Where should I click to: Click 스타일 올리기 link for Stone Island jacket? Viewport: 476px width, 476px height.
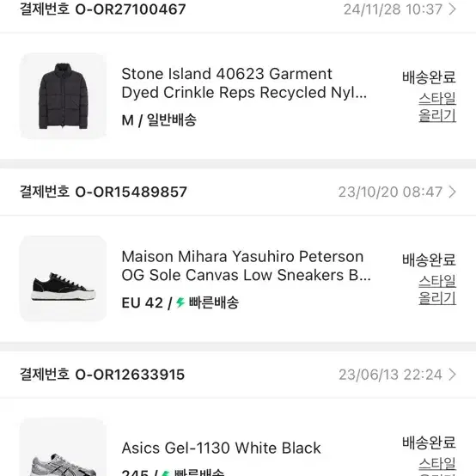tap(437, 107)
